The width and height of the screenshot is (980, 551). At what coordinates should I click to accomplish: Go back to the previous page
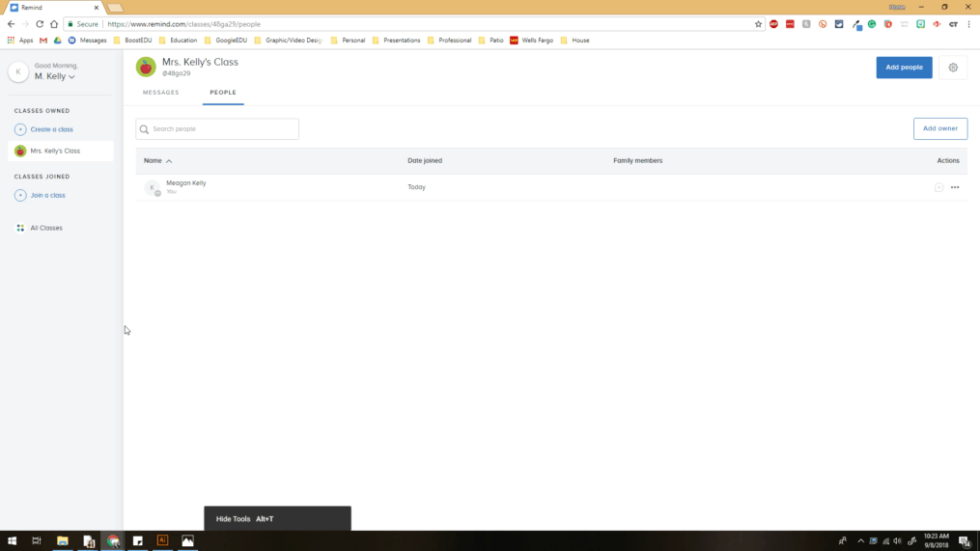pos(11,24)
